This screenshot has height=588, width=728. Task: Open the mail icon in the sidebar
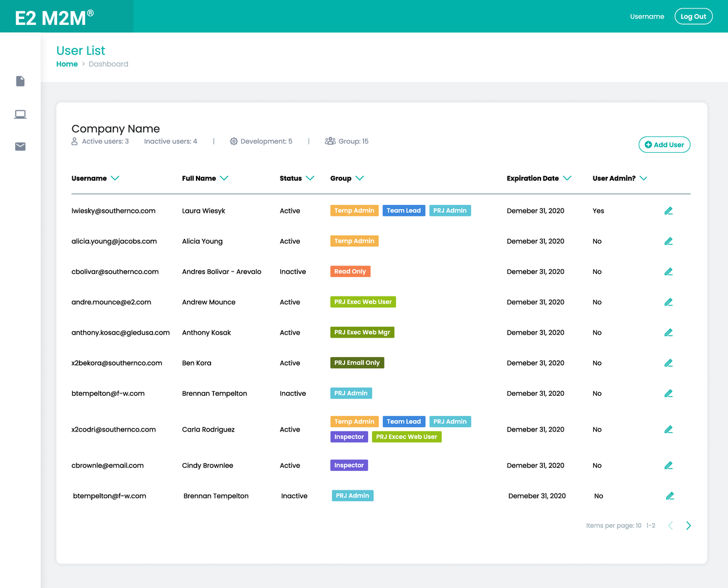(20, 146)
